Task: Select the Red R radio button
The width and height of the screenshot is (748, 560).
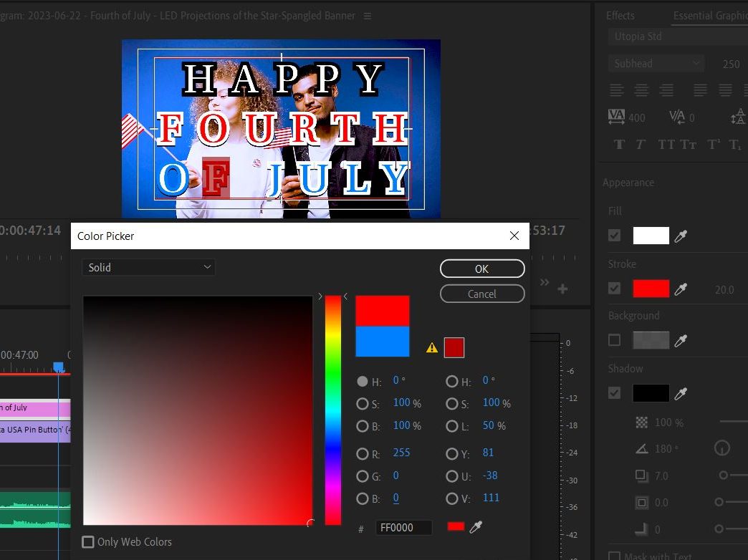Action: [363, 453]
